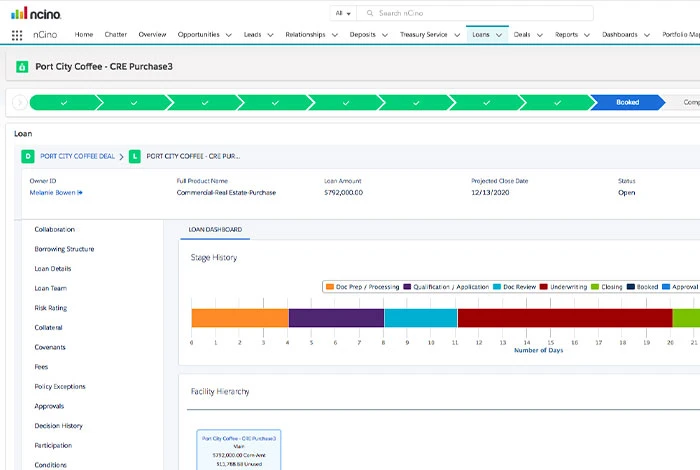The image size is (700, 470).
Task: Expand the Opportunities menu dropdown arrow
Action: point(228,35)
